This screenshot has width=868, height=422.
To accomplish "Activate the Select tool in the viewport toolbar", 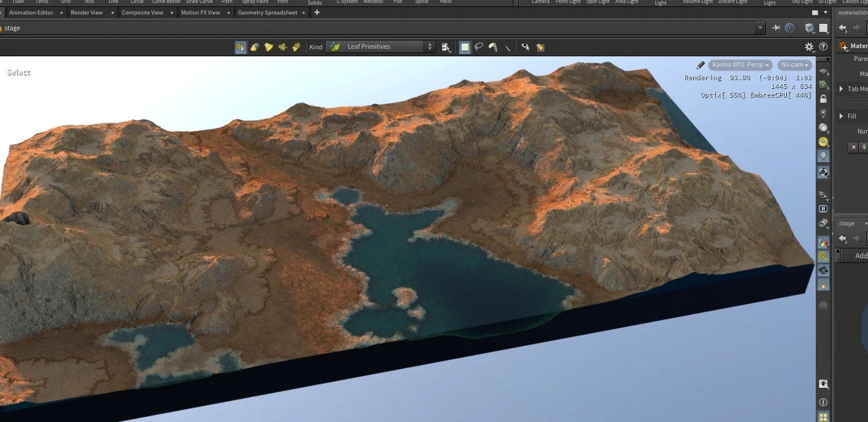I will (240, 47).
